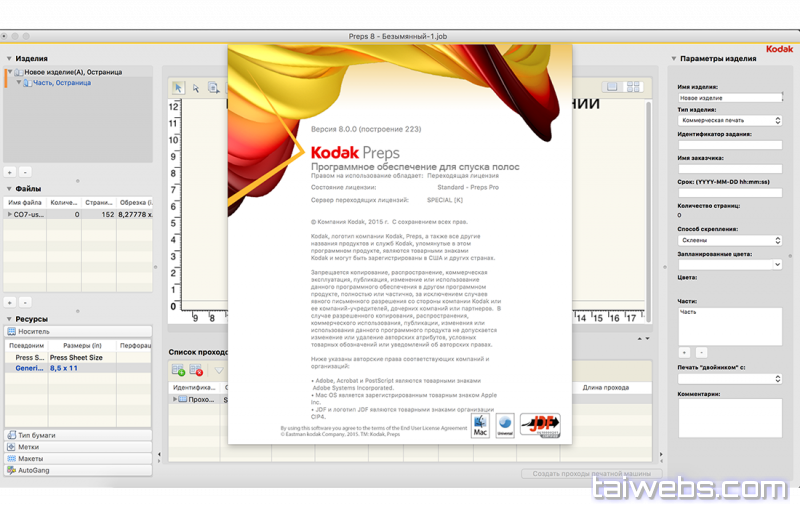
Task: Select Часть, 0страница tree item
Action: pos(62,83)
